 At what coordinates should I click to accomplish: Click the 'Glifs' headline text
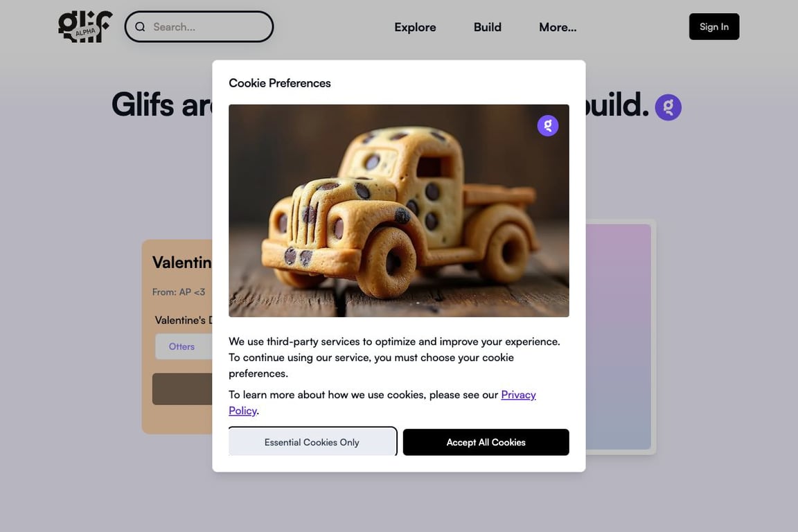click(143, 105)
